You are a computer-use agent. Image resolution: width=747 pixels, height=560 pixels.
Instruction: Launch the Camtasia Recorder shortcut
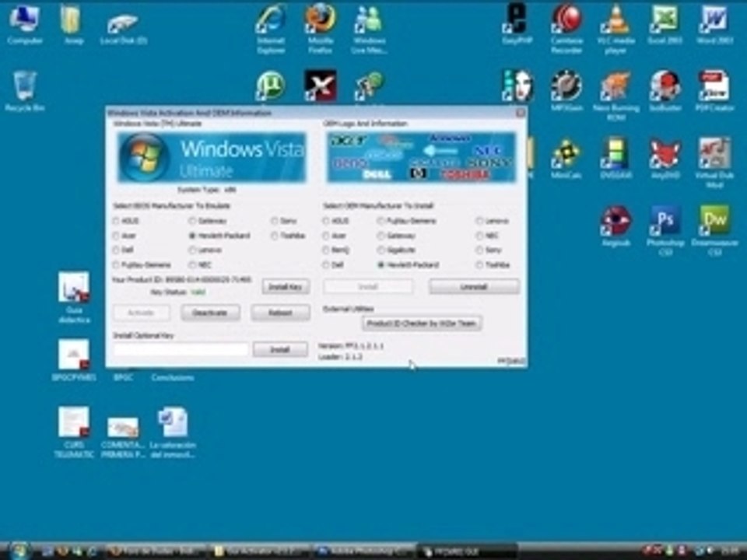pos(566,29)
